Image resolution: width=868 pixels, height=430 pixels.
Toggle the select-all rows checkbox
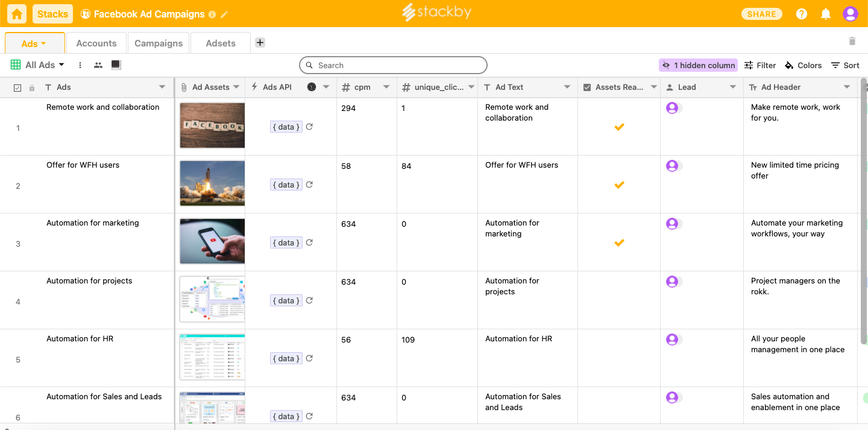pos(17,87)
